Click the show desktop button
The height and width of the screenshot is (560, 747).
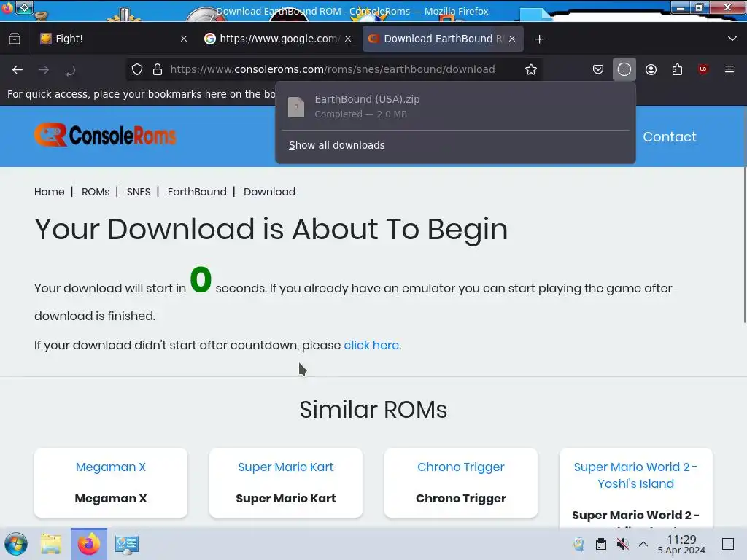coord(728,544)
